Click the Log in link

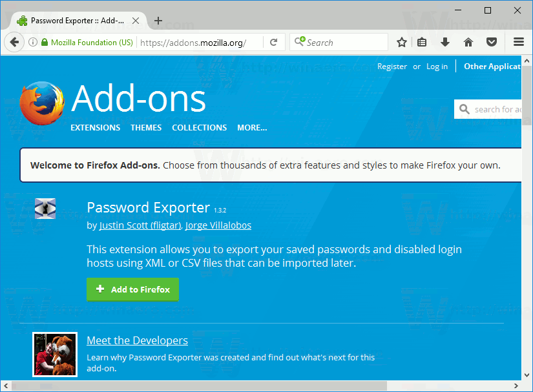pyautogui.click(x=437, y=67)
